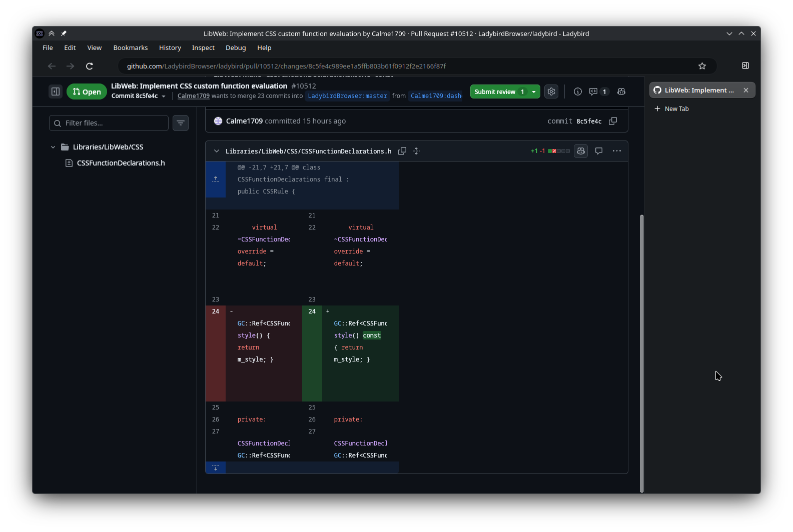Click the hunk header '@@ -21,7 +21,7 @@ class'
The height and width of the screenshot is (532, 793).
pyautogui.click(x=279, y=167)
